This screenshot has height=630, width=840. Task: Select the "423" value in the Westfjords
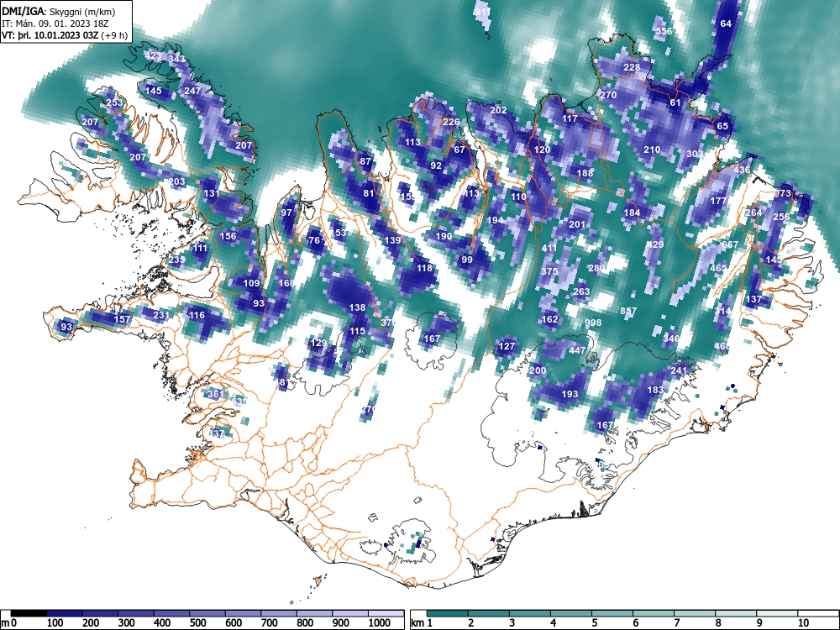click(153, 55)
